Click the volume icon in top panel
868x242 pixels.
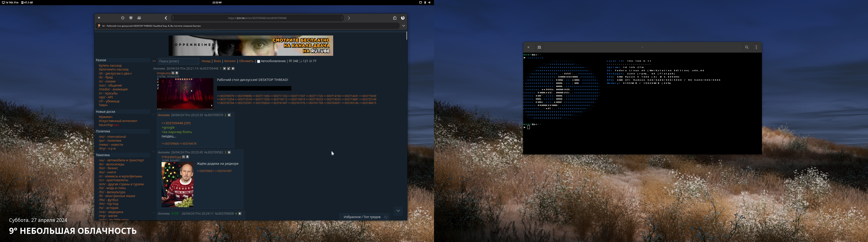(x=430, y=2)
